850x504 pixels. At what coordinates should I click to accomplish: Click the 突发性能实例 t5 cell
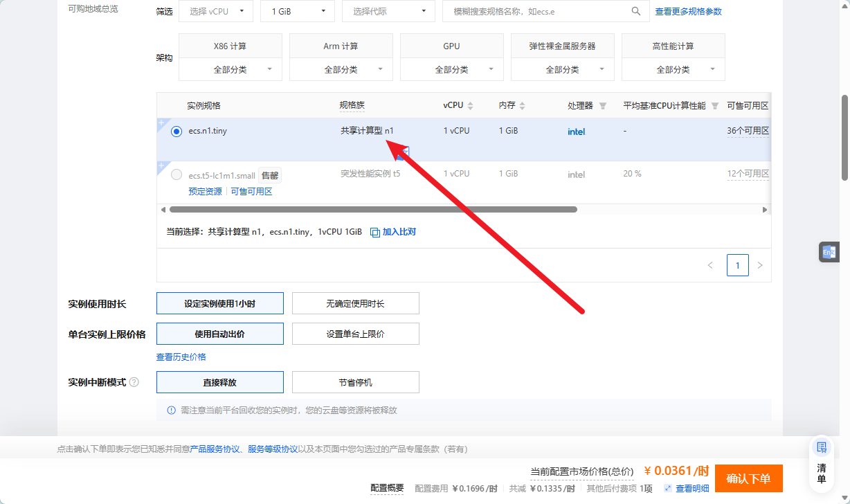(x=370, y=174)
